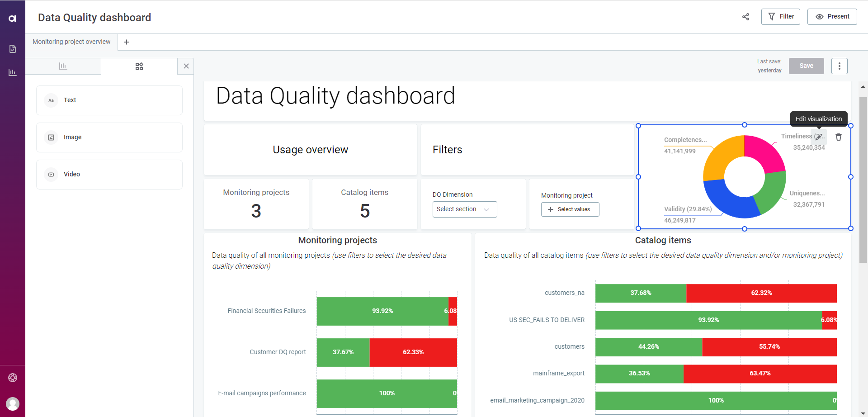
Task: Open the user profile avatar
Action: tap(13, 403)
